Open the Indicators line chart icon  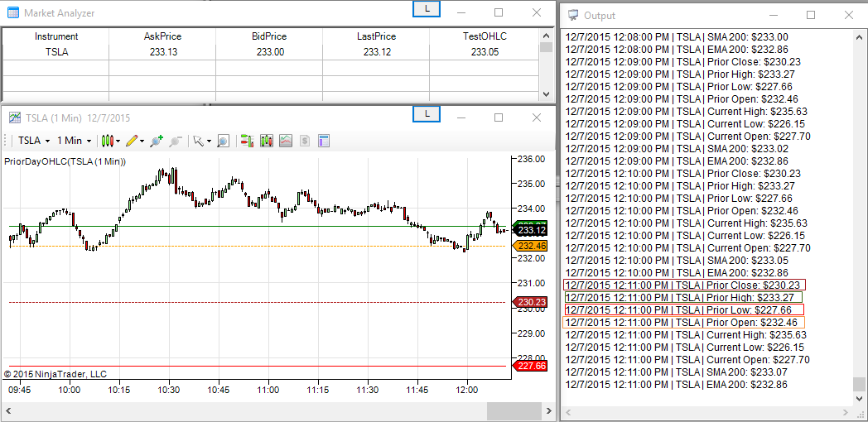[x=286, y=141]
